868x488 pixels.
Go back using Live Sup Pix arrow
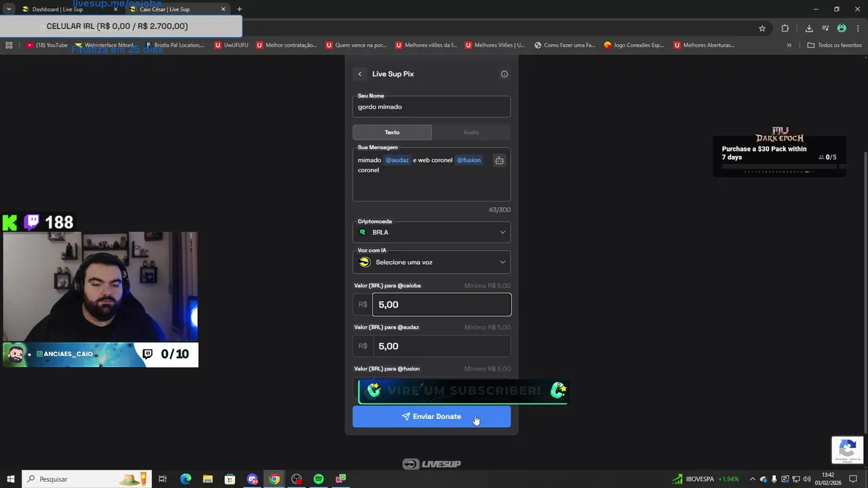(x=360, y=74)
